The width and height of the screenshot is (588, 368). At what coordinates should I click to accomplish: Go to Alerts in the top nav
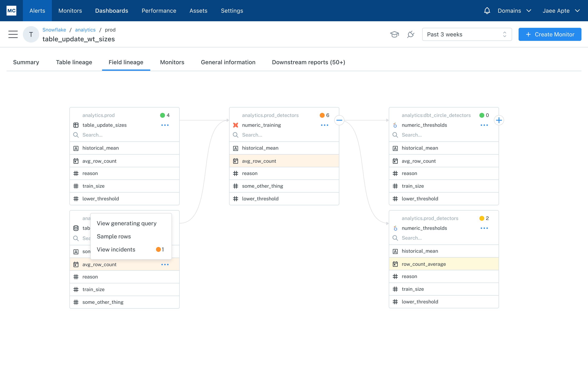(x=37, y=11)
